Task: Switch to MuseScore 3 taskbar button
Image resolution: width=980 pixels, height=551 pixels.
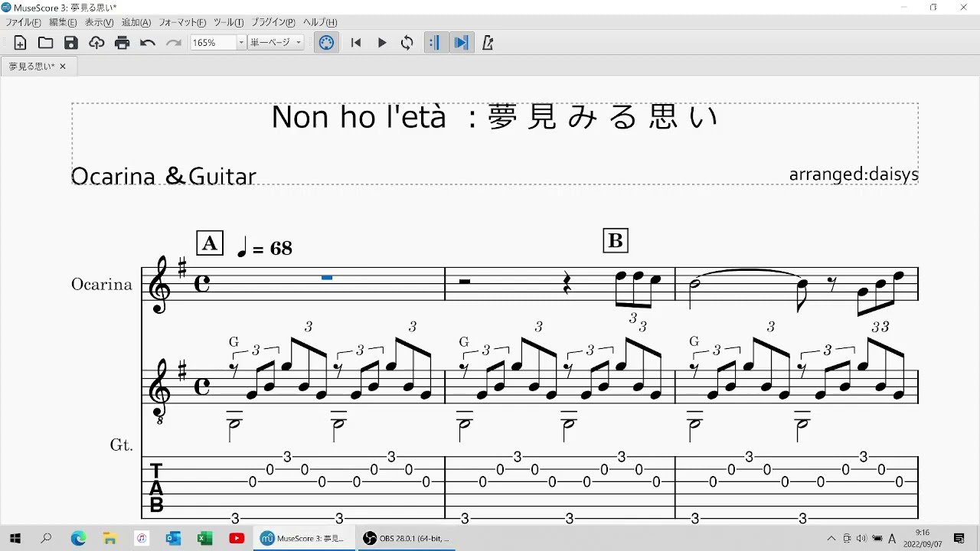Action: click(304, 538)
